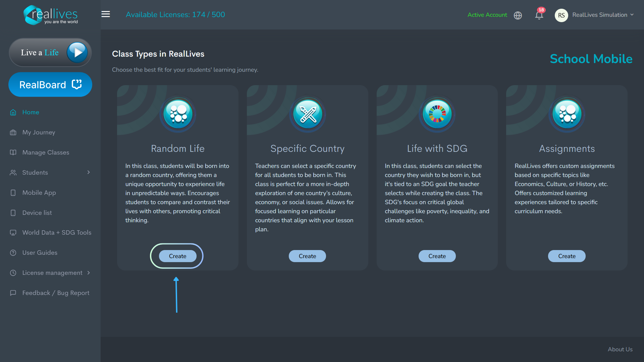The image size is (644, 362).
Task: Click the Manage Classes book icon
Action: (13, 153)
